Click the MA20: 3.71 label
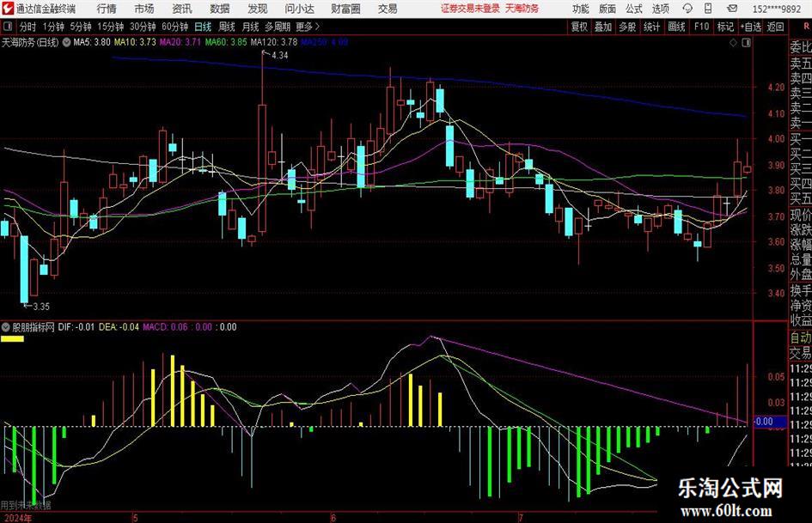 180,42
